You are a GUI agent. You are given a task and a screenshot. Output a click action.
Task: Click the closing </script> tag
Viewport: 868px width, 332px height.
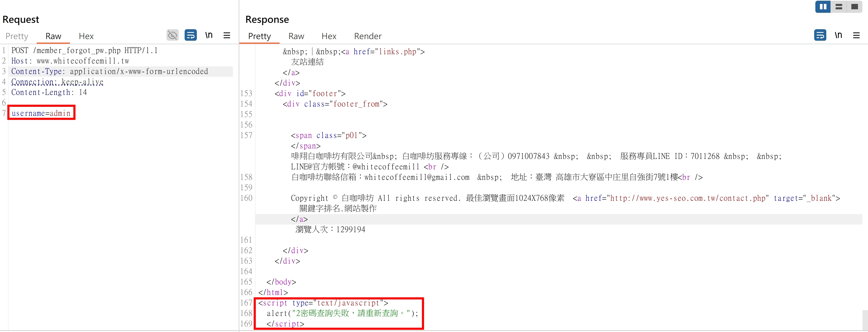(285, 324)
